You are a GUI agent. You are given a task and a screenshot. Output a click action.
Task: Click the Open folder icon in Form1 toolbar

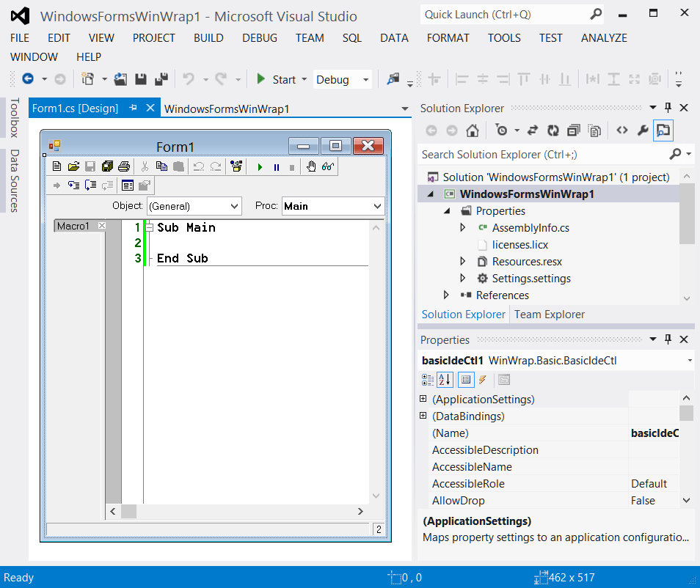point(73,166)
